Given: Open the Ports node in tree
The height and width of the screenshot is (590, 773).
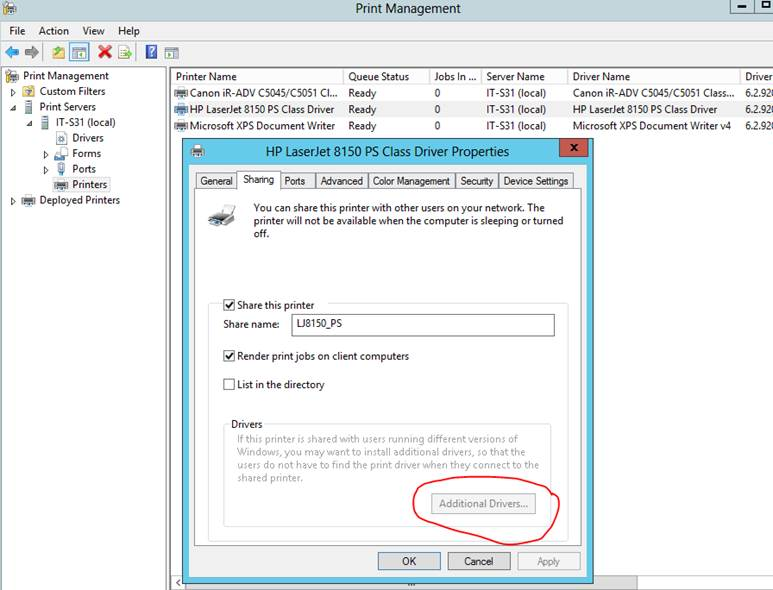Looking at the screenshot, I should (x=84, y=169).
